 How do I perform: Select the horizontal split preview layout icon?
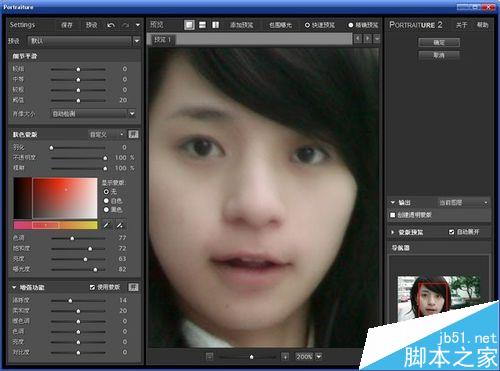(202, 25)
